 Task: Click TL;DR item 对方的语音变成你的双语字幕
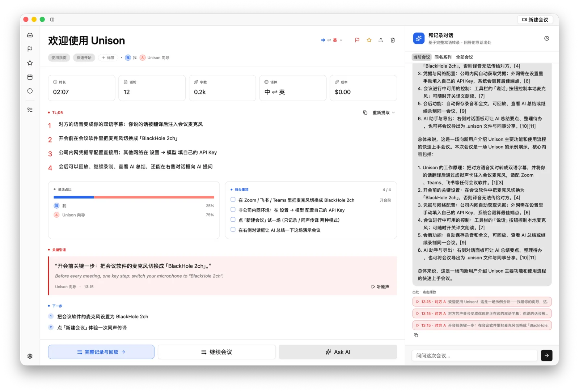(131, 124)
